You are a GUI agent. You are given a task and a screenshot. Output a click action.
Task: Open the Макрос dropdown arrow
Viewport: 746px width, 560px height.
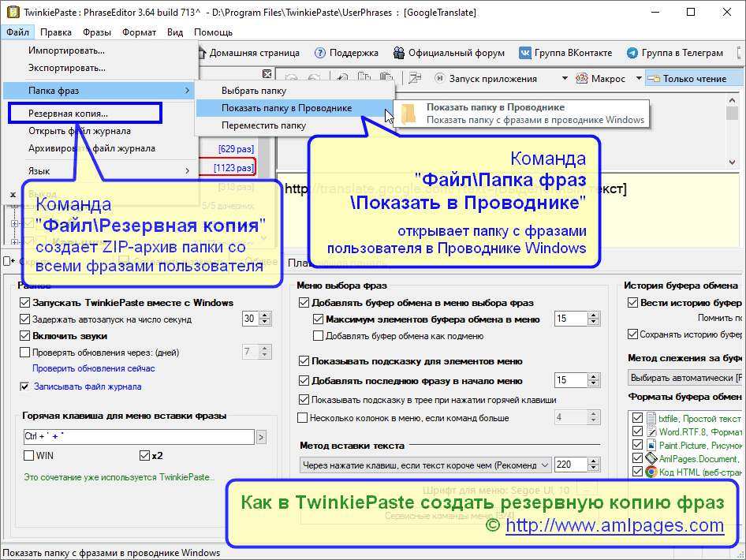[x=639, y=79]
